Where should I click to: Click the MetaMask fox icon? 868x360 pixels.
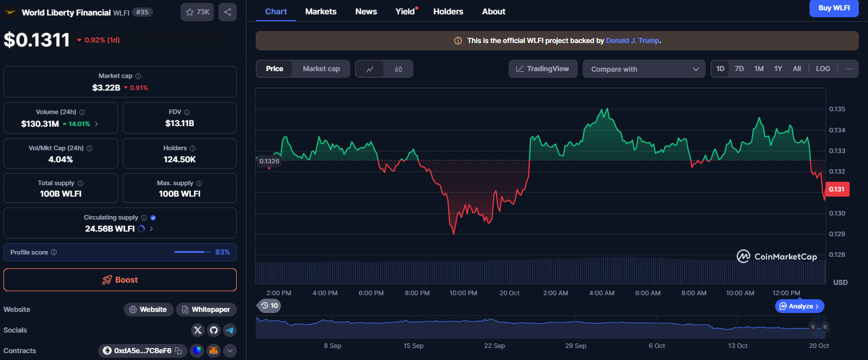213,351
